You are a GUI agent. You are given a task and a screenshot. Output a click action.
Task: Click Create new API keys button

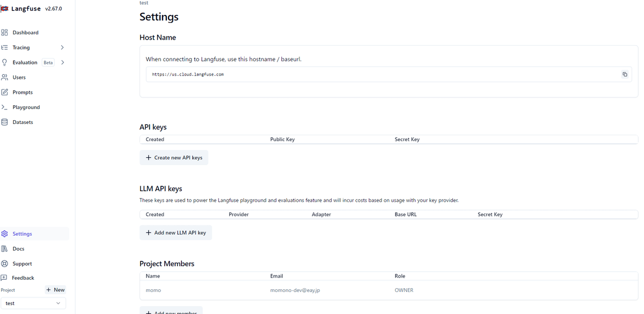174,158
